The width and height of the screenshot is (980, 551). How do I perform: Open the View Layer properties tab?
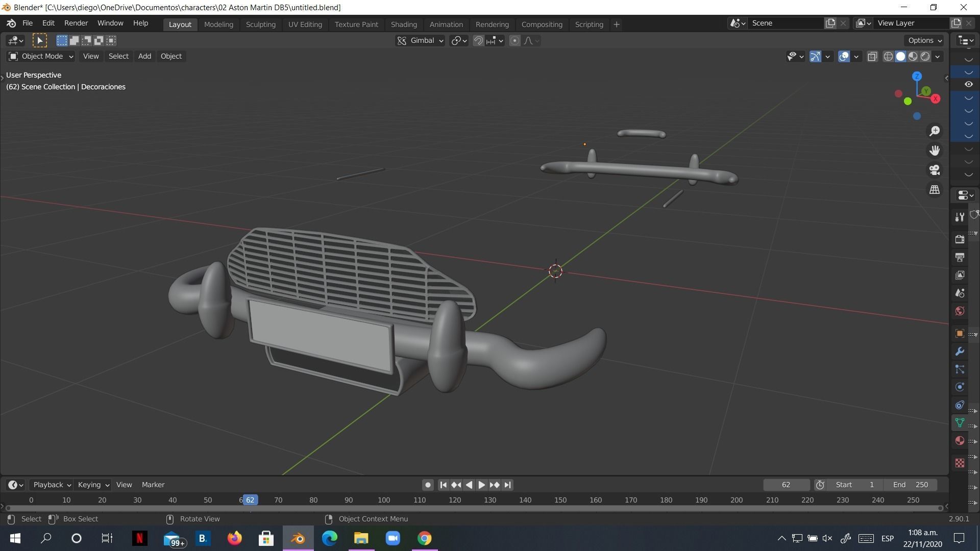pyautogui.click(x=960, y=275)
